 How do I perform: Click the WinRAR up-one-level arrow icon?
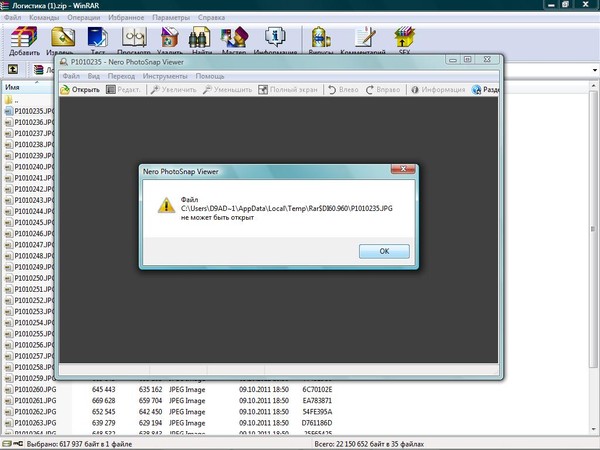[13, 69]
